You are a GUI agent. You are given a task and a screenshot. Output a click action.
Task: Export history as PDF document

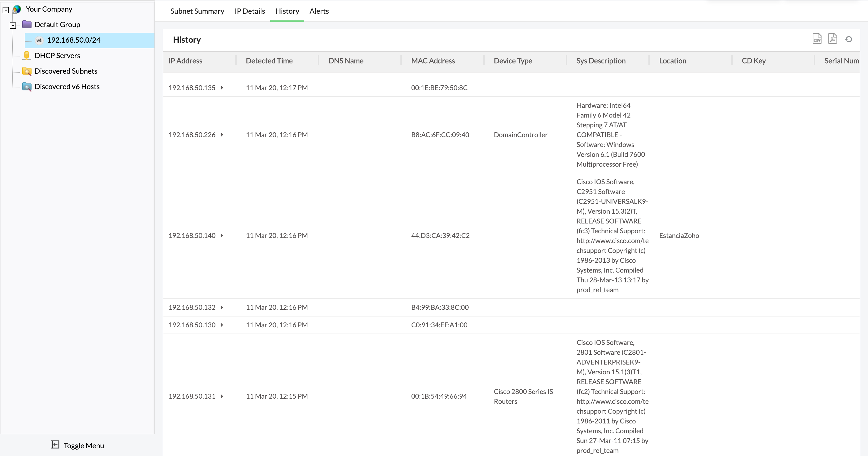point(832,39)
